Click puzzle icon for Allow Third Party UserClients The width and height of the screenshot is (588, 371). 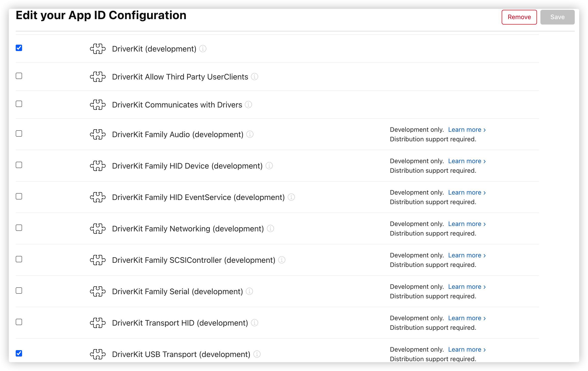[98, 77]
